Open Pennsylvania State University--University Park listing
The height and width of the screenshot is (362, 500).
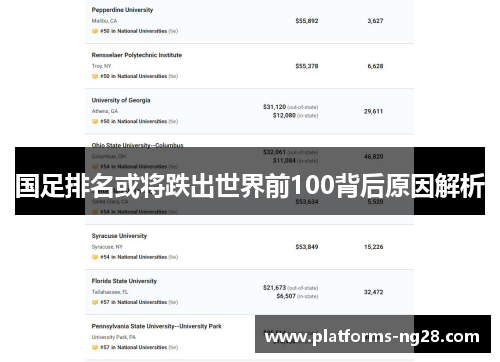tap(157, 326)
